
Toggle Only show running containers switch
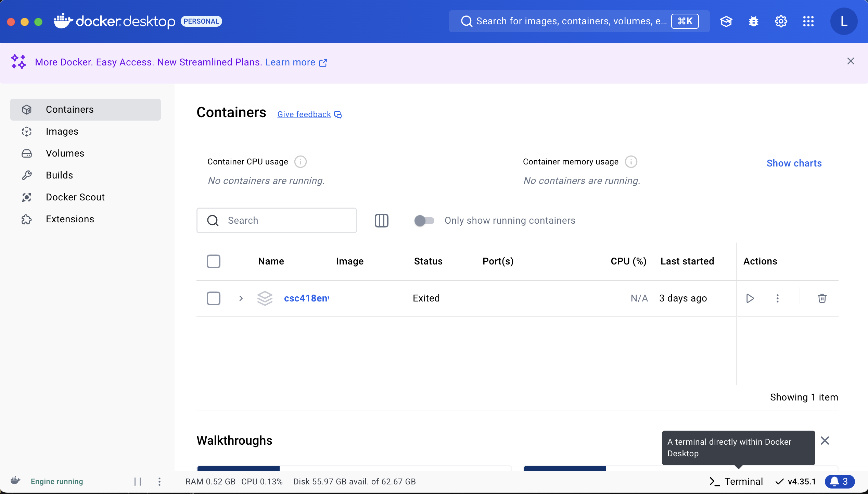pyautogui.click(x=424, y=221)
